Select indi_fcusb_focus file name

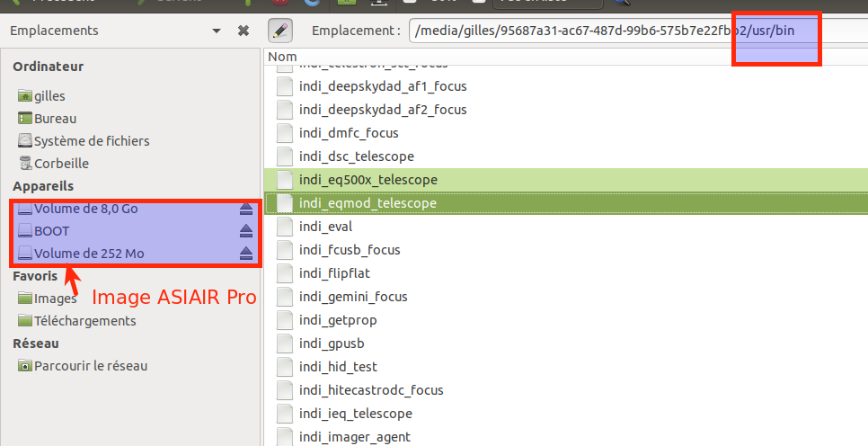[350, 250]
